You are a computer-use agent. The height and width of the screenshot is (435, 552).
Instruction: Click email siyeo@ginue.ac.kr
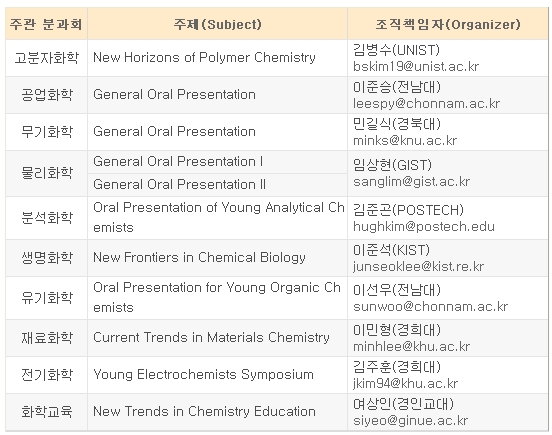click(410, 421)
